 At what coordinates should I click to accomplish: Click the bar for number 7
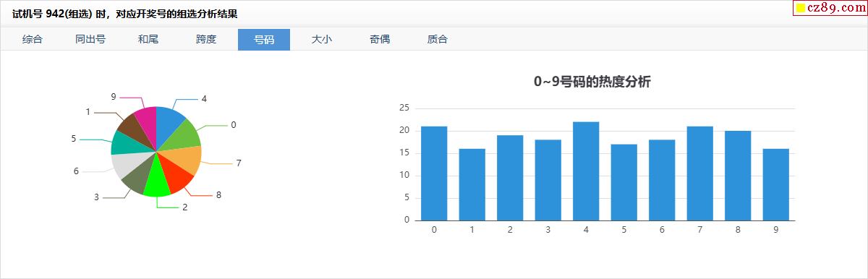click(699, 173)
